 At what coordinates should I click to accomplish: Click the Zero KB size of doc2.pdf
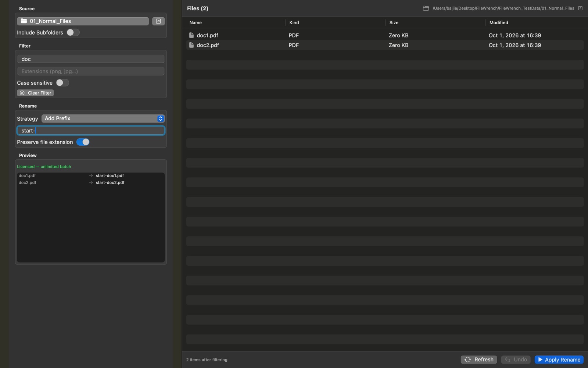(x=399, y=45)
